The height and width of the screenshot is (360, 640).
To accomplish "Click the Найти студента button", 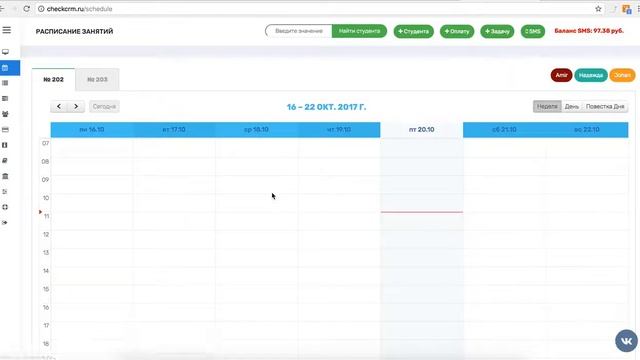I will (359, 31).
